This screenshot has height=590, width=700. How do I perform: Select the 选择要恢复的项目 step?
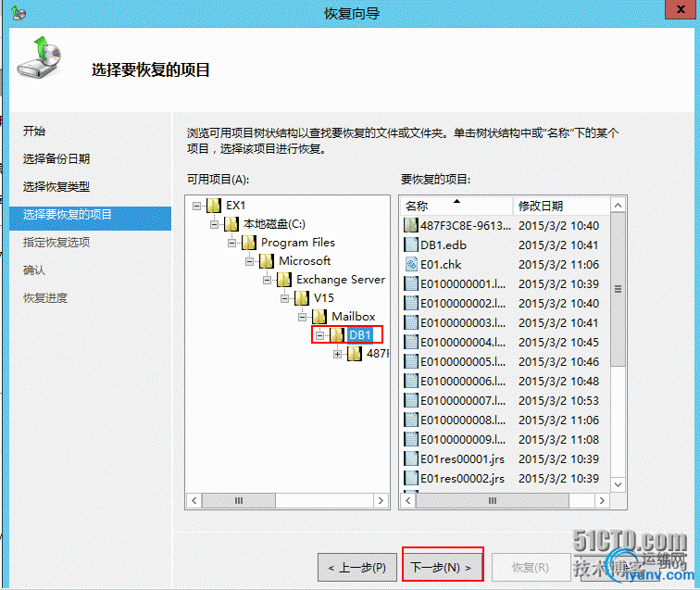(90, 219)
